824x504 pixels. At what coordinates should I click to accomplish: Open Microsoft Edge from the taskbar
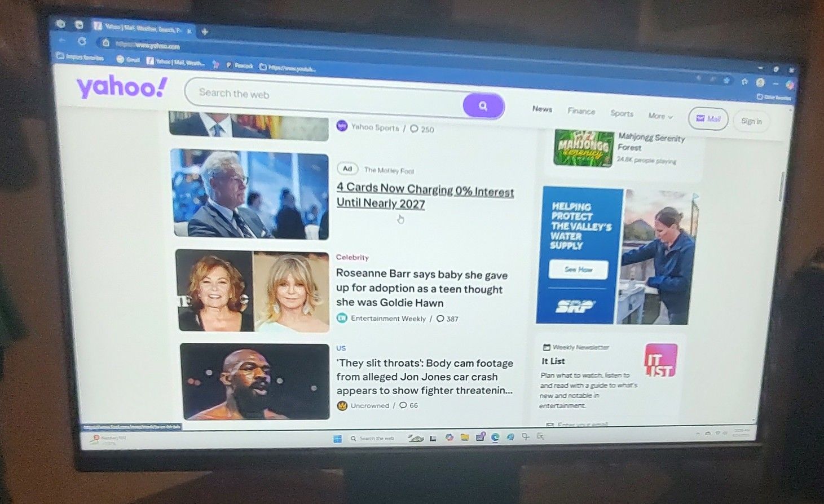[495, 437]
